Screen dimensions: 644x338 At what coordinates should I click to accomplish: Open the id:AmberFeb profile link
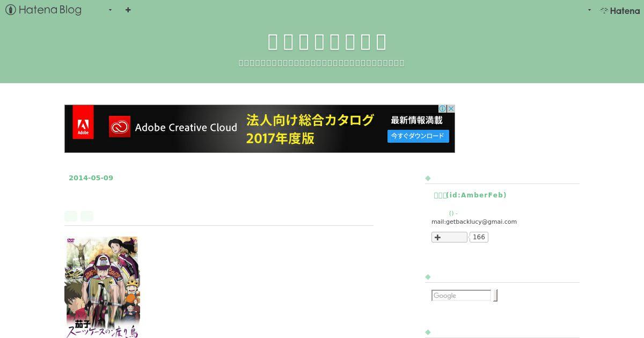pos(470,195)
